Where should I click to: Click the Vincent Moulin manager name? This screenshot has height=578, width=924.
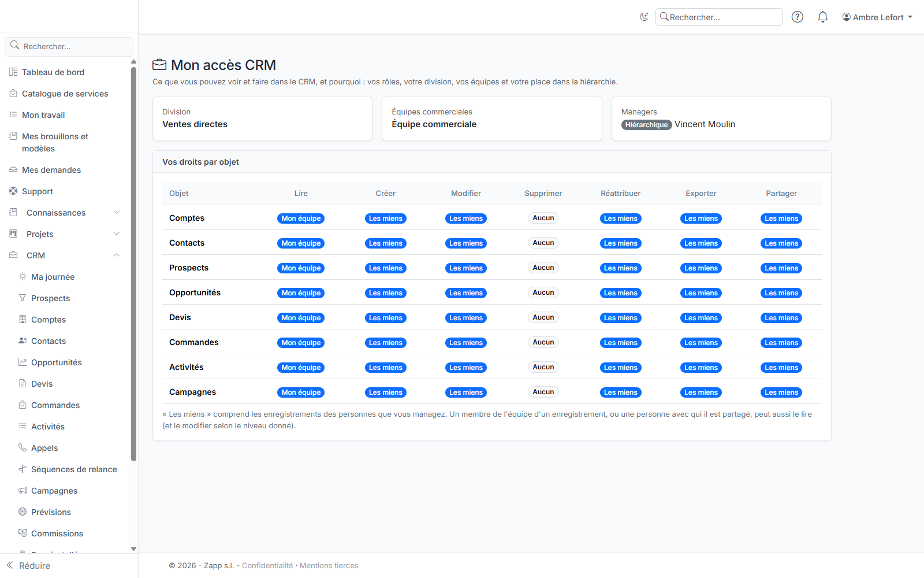pos(705,124)
